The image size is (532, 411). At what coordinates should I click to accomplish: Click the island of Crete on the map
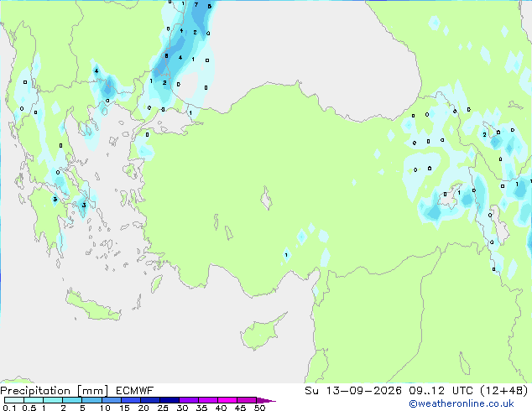pos(91,305)
